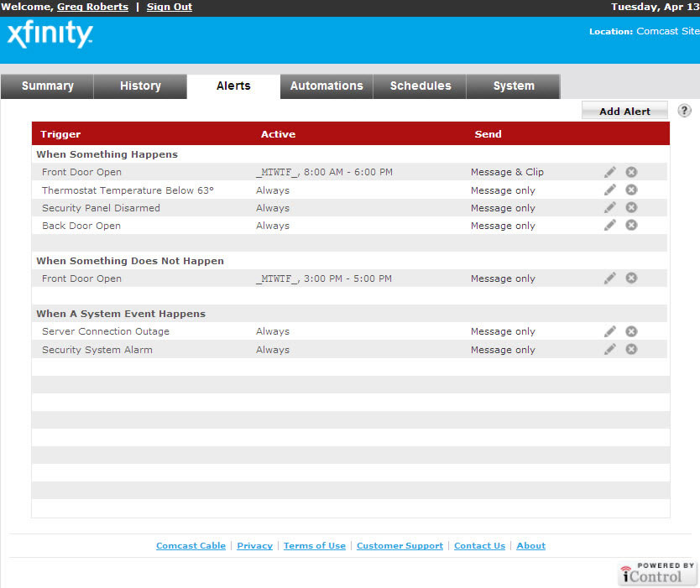Edit the Security System Alarm alert
Screen dimensions: 700x588
[610, 349]
